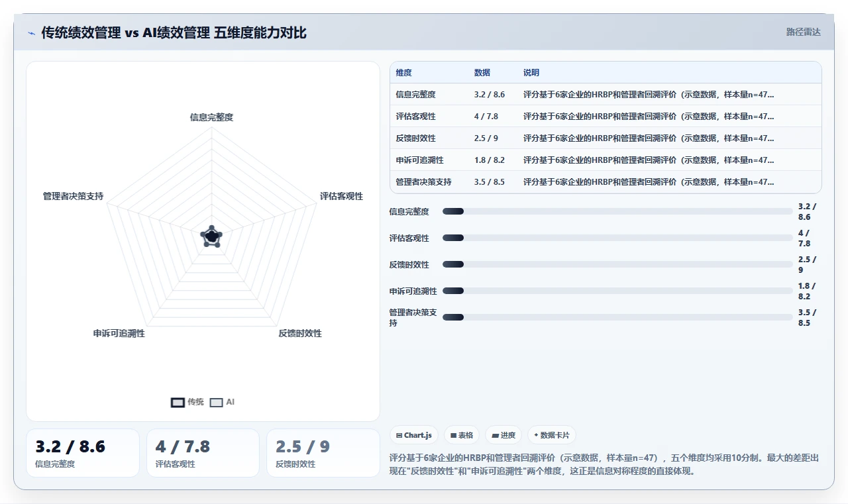Click the radar data polygon at center

[211, 236]
